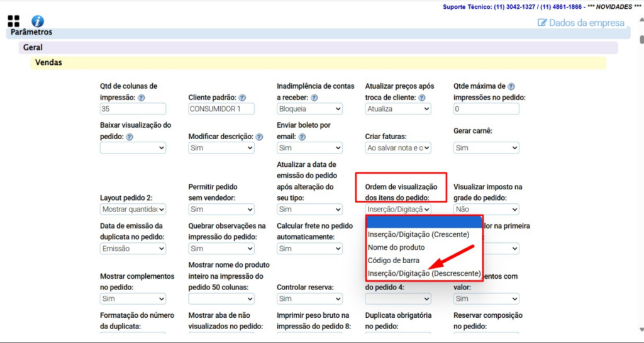The image size is (644, 343).
Task: Open the empty dropdown under 'do pedido 4'
Action: pyautogui.click(x=398, y=299)
